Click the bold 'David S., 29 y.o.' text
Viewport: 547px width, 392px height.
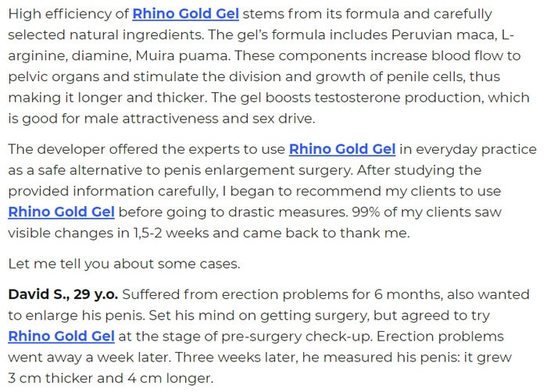[x=63, y=294]
